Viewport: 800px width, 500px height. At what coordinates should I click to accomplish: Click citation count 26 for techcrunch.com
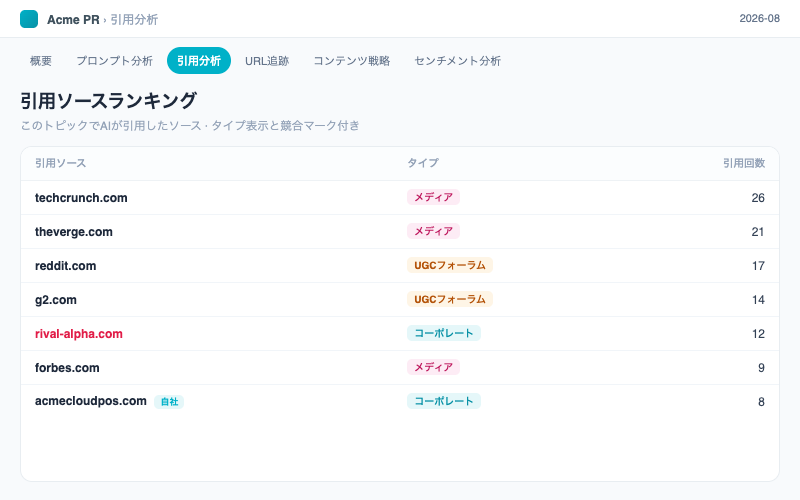758,198
